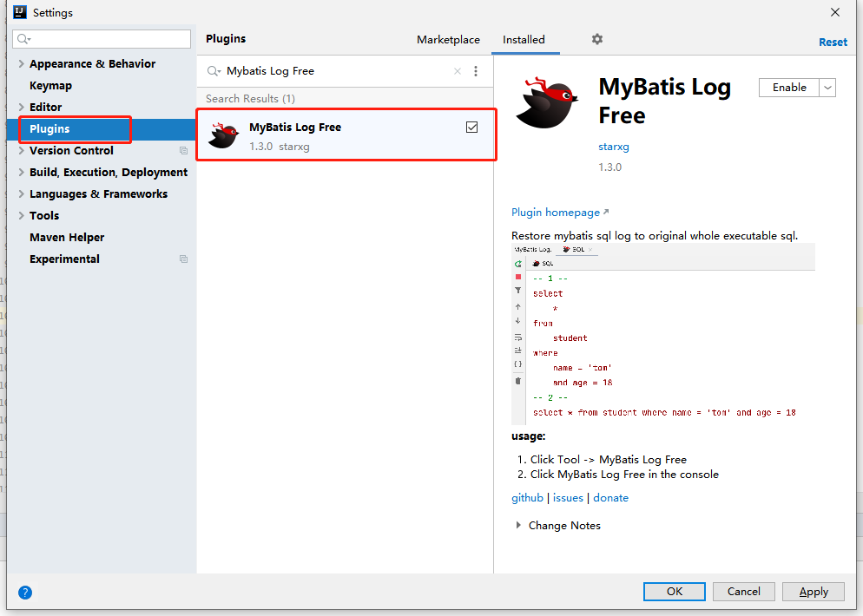
Task: Switch to the Marketplace tab
Action: pos(448,40)
